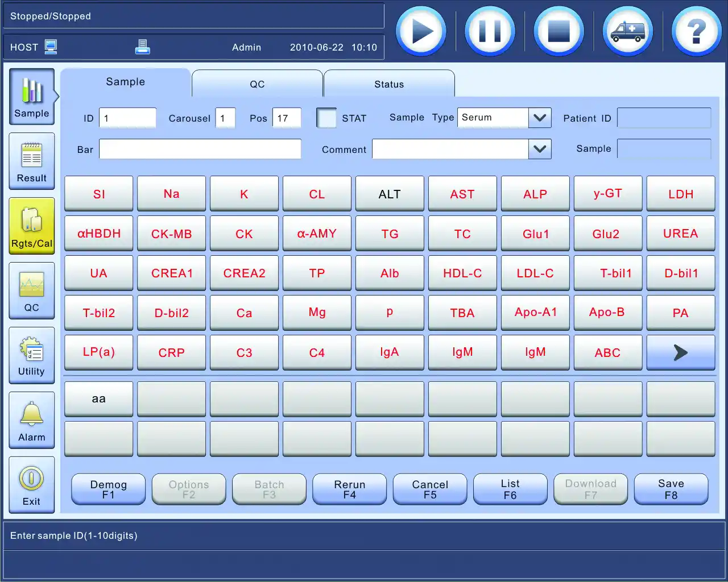
Task: Show next page of tests arrow
Action: pos(681,353)
